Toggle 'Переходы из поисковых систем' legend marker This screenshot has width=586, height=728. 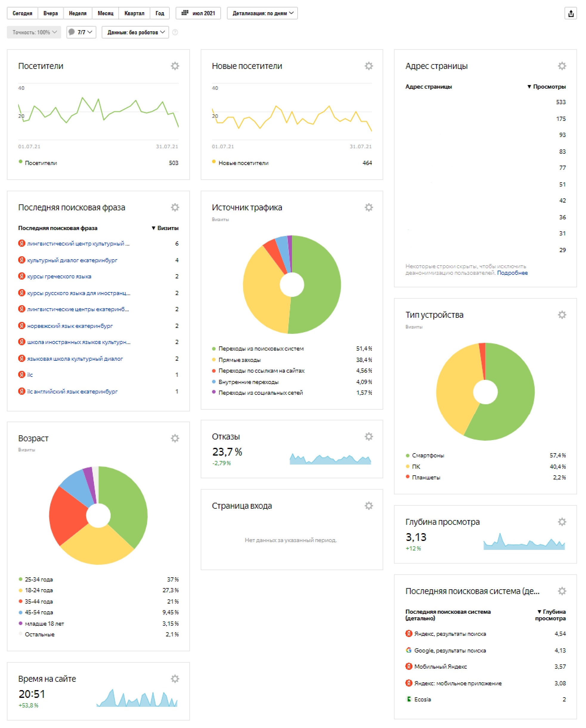coord(214,348)
